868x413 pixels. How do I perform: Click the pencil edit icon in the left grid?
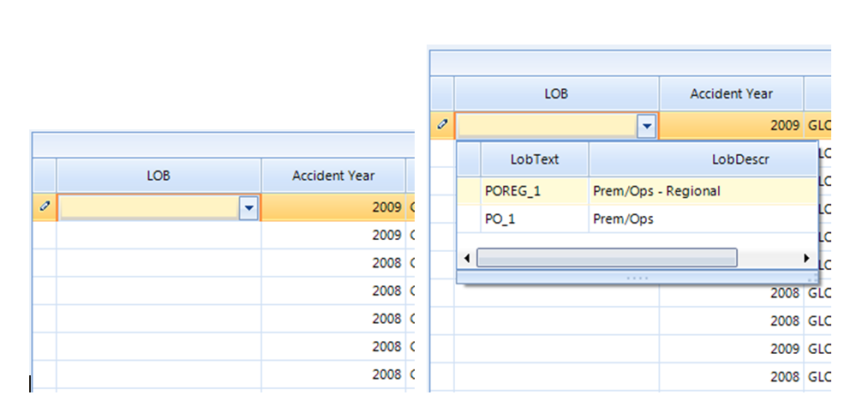tap(45, 206)
